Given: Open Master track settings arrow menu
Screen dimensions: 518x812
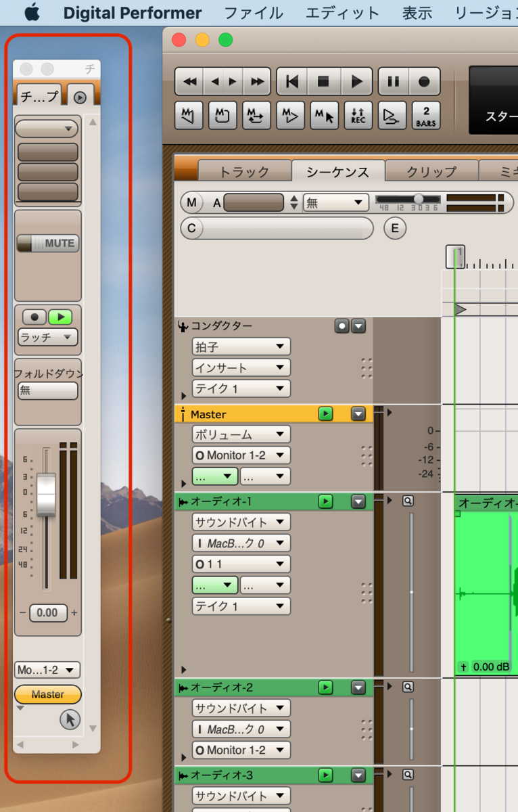Looking at the screenshot, I should 358,413.
